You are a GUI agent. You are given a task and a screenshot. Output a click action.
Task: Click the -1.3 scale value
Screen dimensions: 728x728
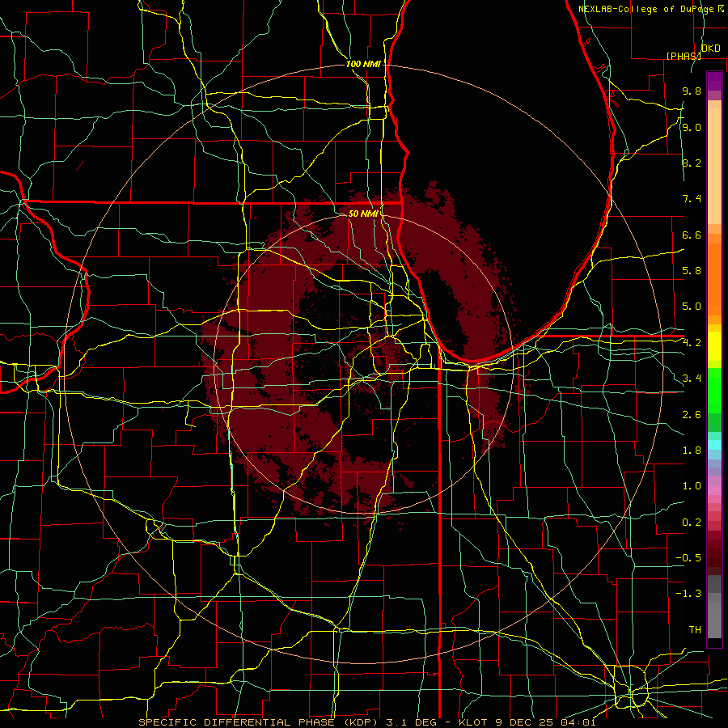688,594
